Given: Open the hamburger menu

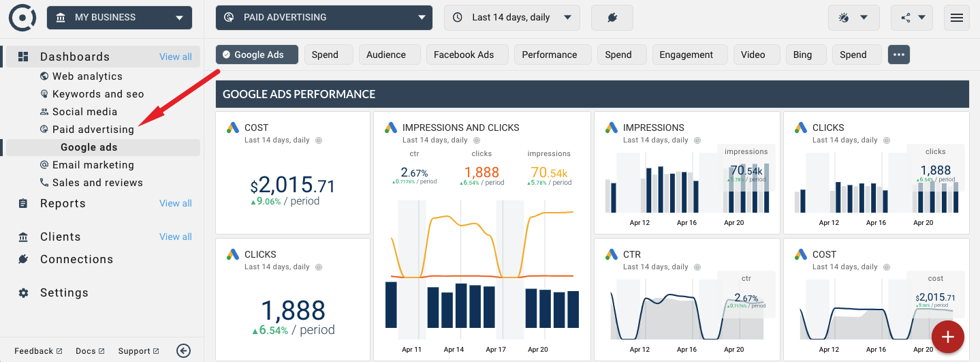Looking at the screenshot, I should click(957, 17).
